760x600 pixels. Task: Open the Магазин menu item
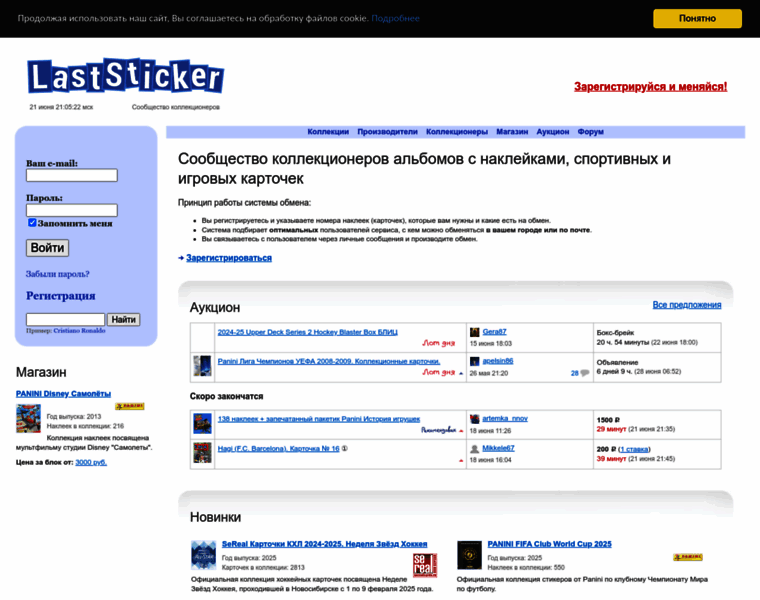point(512,132)
